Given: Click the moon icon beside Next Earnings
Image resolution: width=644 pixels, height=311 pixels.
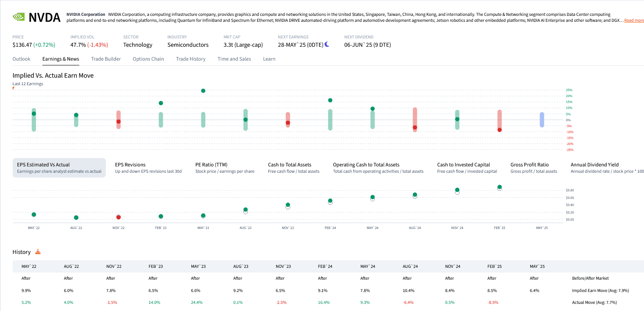Looking at the screenshot, I should pos(327,44).
